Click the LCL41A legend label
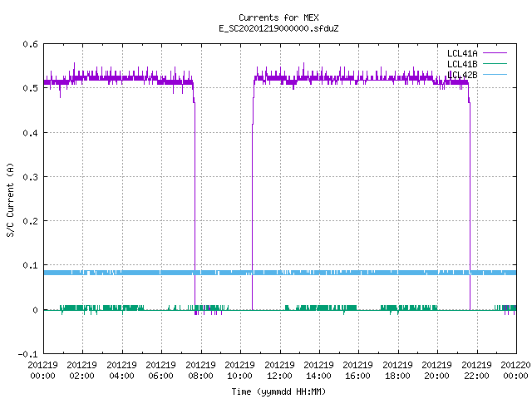The width and height of the screenshot is (532, 399). 462,53
